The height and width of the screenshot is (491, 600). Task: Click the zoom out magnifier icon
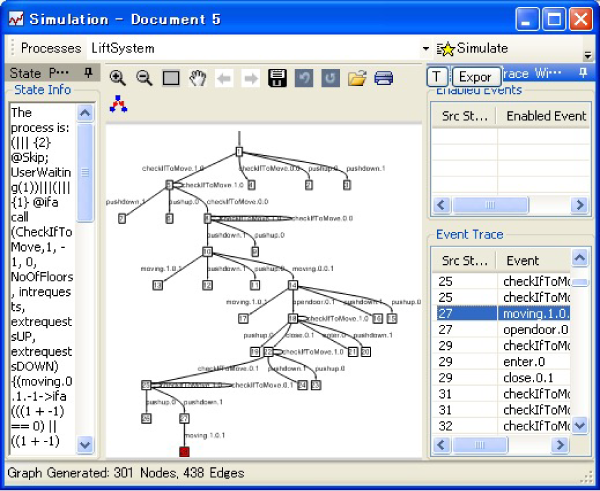tap(144, 78)
